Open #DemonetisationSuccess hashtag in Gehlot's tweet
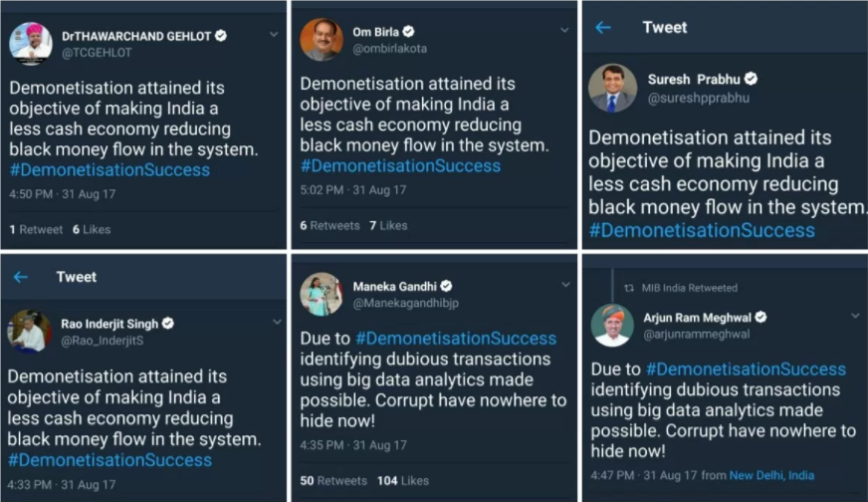 coord(109,169)
